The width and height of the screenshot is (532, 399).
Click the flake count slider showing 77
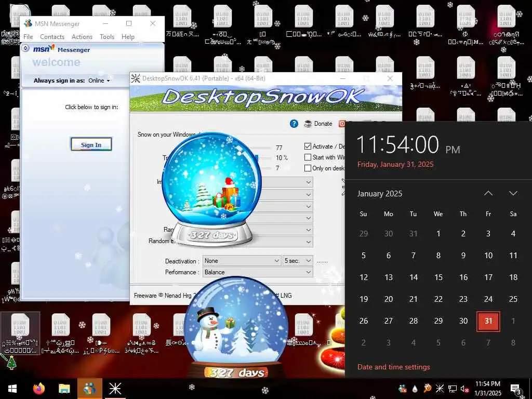pos(263,148)
